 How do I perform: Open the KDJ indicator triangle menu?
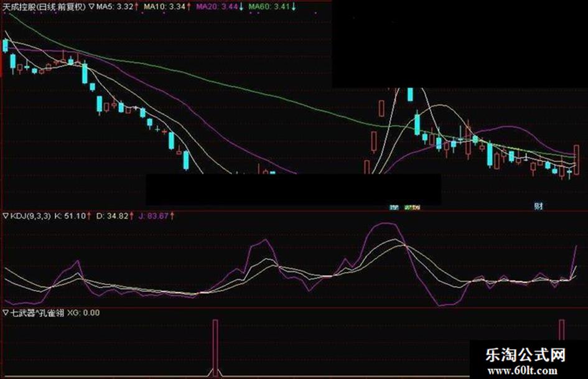coord(6,216)
